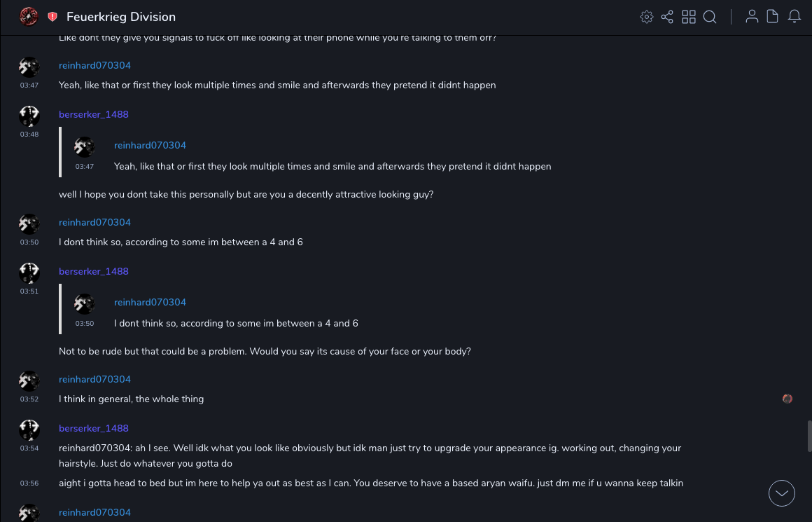Viewport: 812px width, 522px height.
Task: Click the small avatar beside 03:52 message
Action: click(x=787, y=399)
